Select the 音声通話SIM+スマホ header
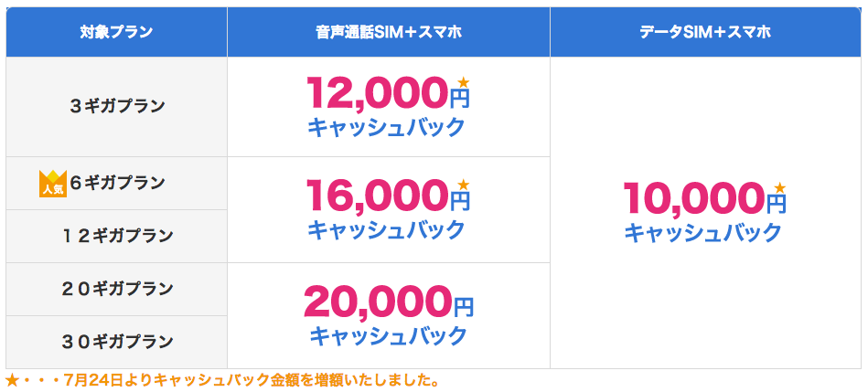The image size is (868, 392). coord(389,32)
